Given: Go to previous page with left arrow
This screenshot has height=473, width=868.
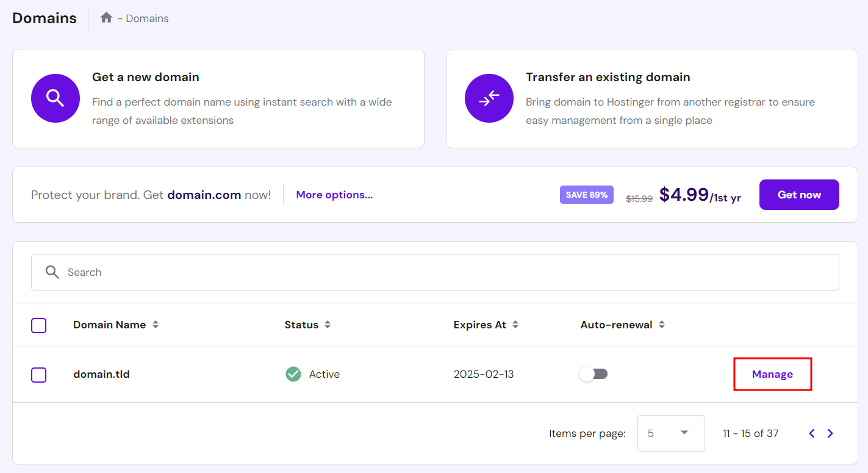Looking at the screenshot, I should 812,433.
